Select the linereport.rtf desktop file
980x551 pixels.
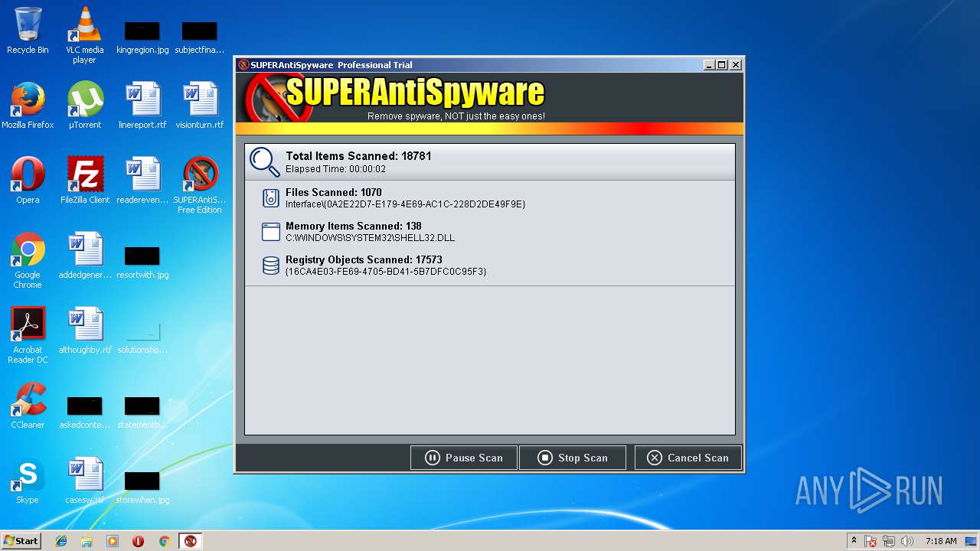142,106
